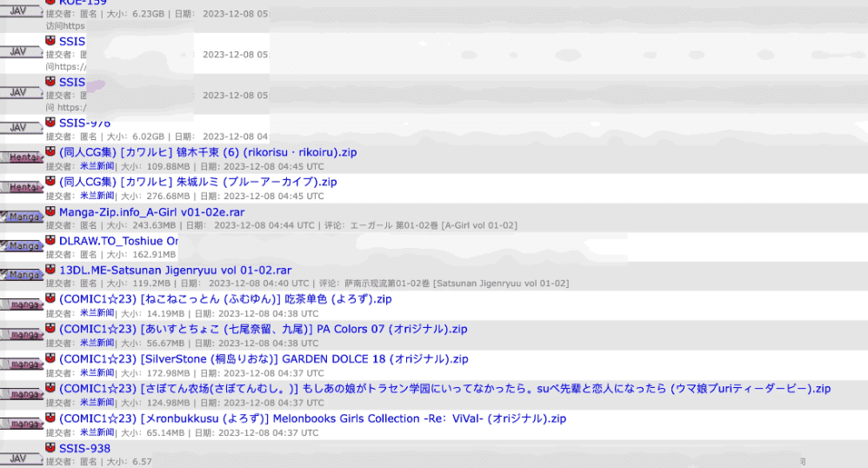Click magnet icon beside 锦木千束 (6) entry
The width and height of the screenshot is (868, 468).
(x=50, y=151)
